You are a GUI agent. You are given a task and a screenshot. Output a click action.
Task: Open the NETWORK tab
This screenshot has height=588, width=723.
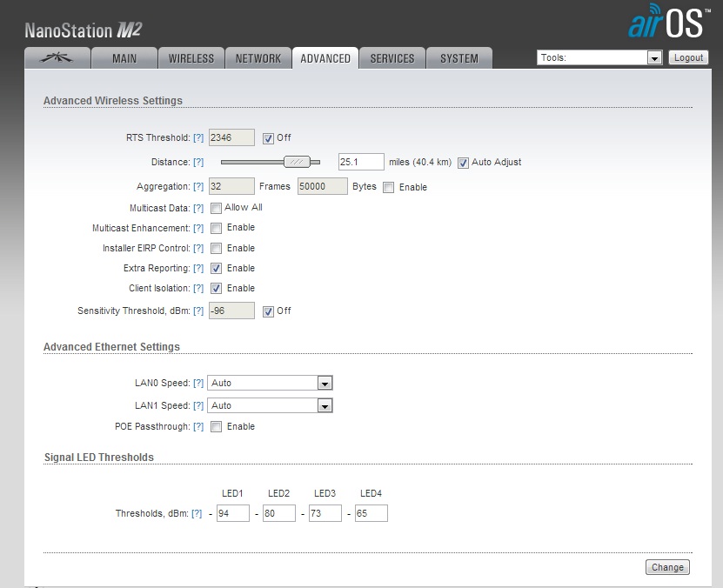(x=258, y=58)
